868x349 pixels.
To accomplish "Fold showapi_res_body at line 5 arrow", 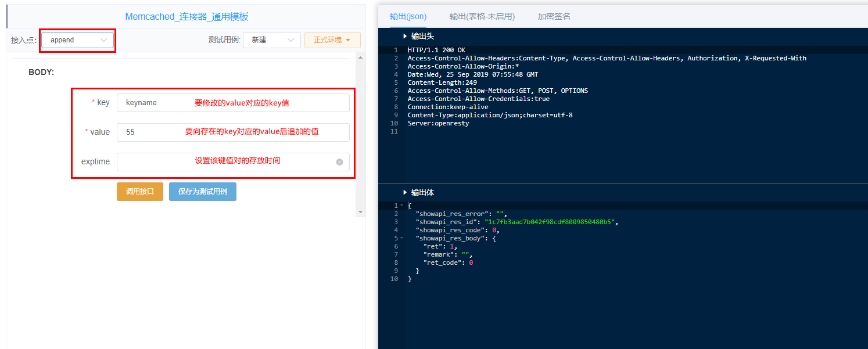I will click(x=401, y=238).
